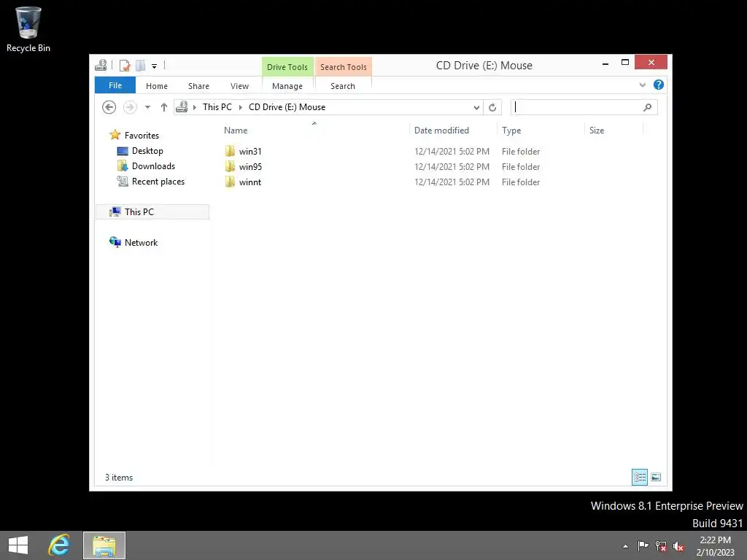The image size is (747, 560).
Task: Select Network in the navigation pane
Action: pos(141,242)
